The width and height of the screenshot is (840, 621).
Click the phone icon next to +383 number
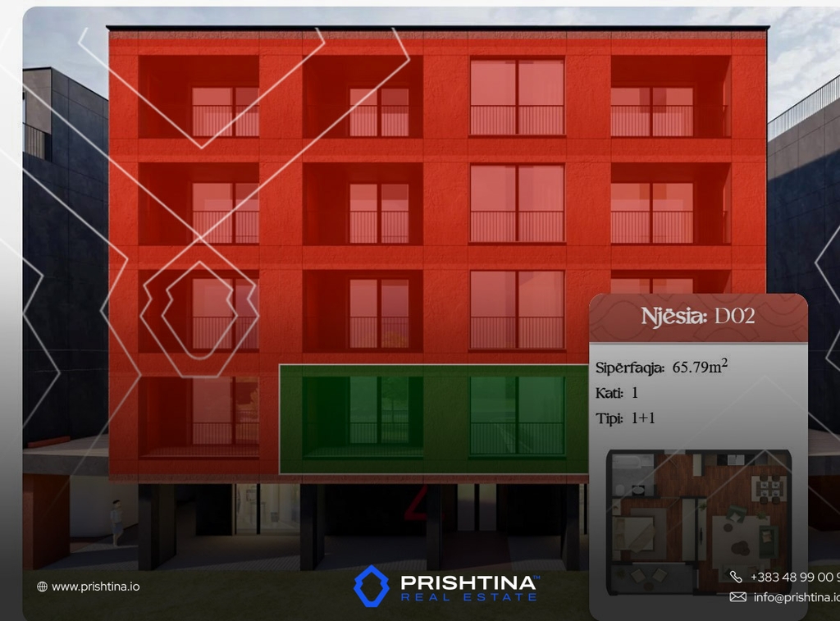point(736,577)
